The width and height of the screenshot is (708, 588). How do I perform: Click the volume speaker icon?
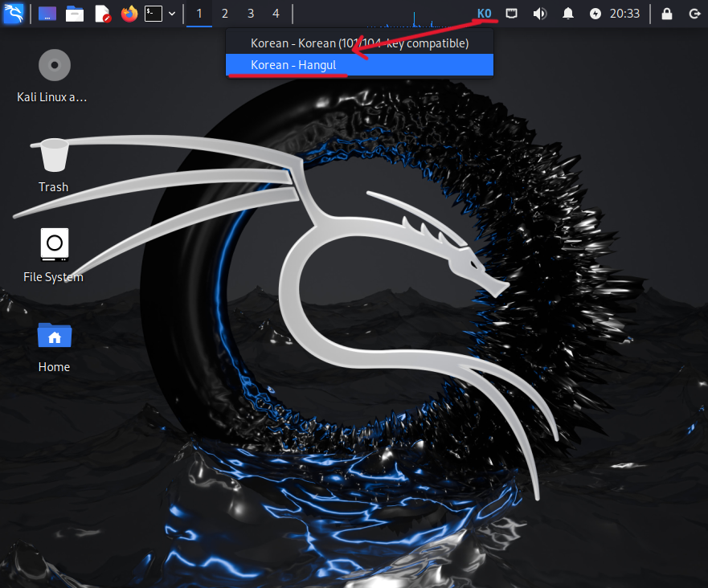539,14
